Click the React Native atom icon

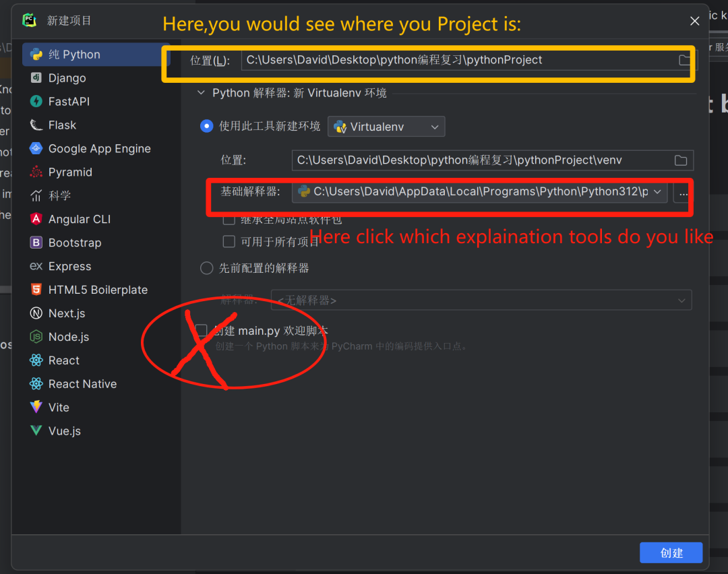pos(36,384)
